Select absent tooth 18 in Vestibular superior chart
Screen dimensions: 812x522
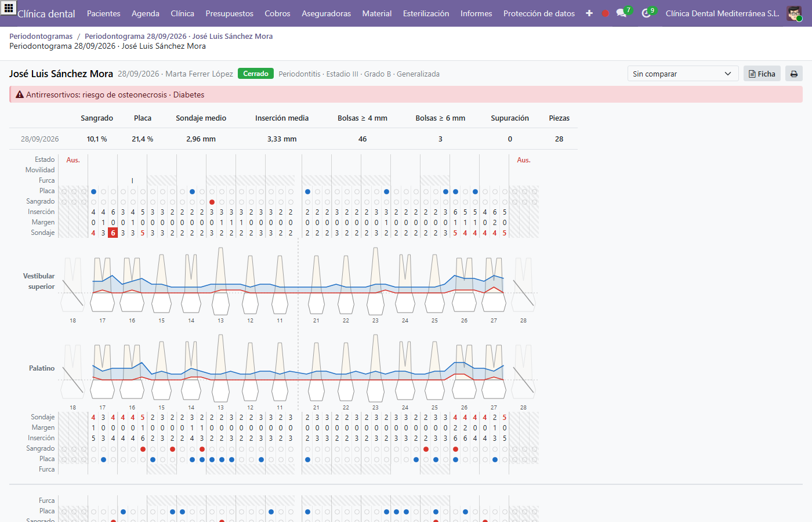pos(73,284)
